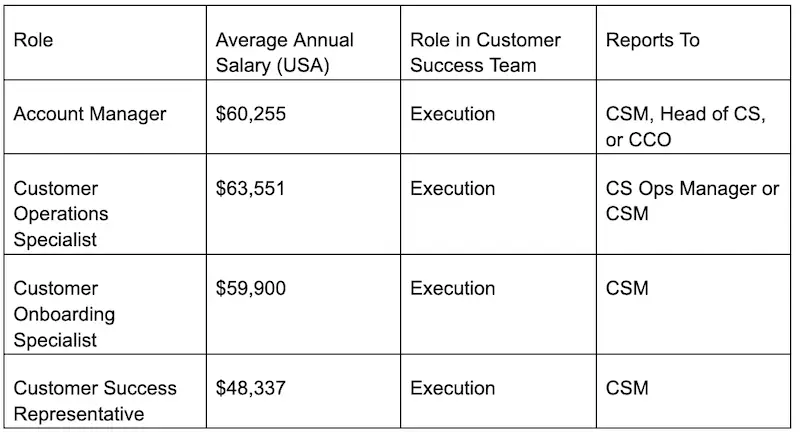Viewport: 800px width, 434px height.
Task: Click Execution in the Customer Onboarding Specialist row
Action: (x=452, y=289)
